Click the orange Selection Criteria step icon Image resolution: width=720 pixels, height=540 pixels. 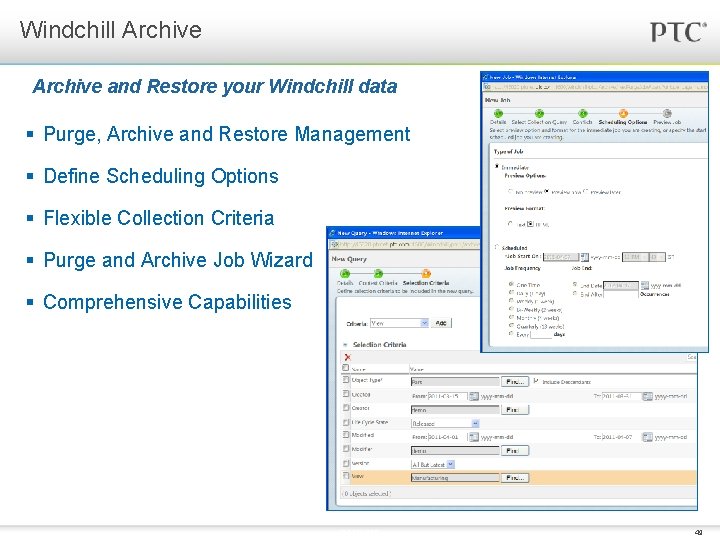pos(426,274)
